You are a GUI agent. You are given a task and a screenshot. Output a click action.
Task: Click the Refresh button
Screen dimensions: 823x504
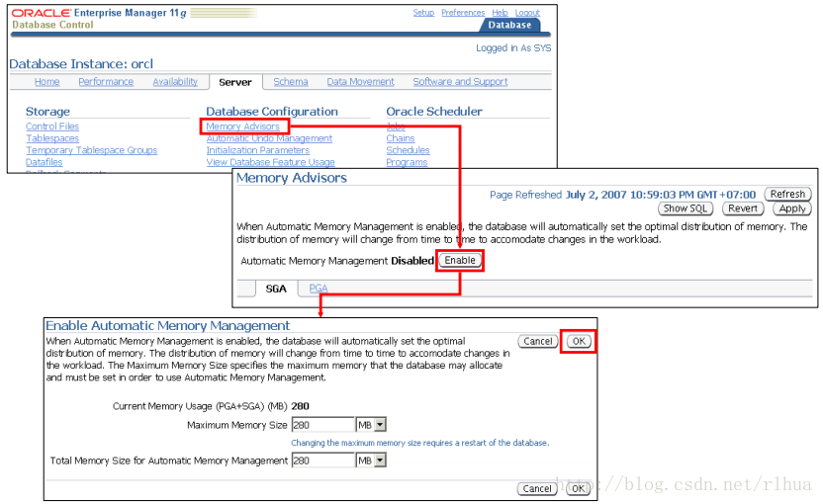click(x=787, y=194)
